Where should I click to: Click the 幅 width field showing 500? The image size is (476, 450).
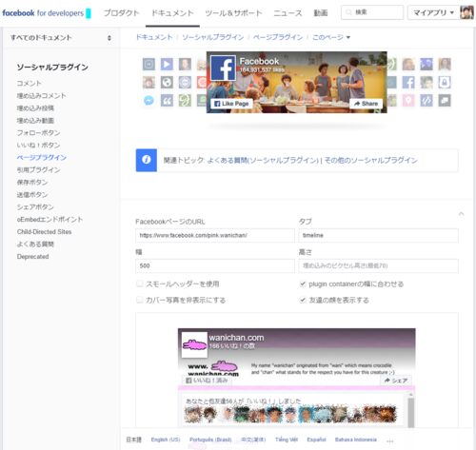click(215, 265)
